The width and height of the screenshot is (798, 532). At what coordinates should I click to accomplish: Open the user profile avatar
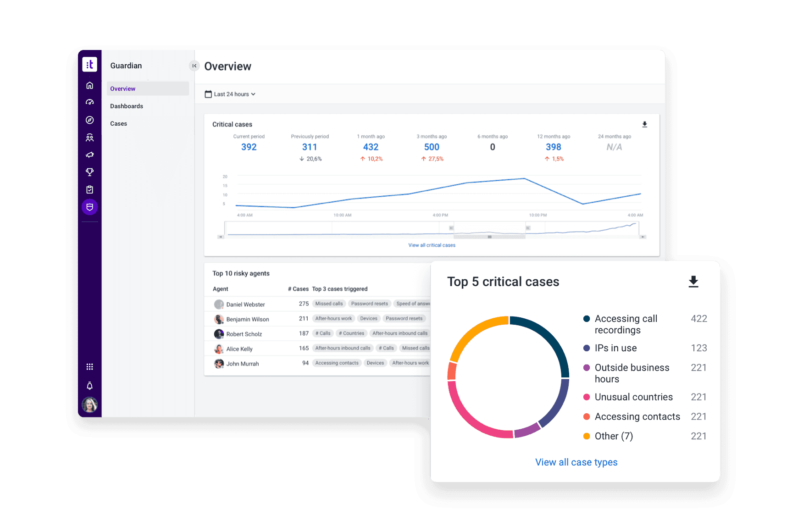pos(90,405)
